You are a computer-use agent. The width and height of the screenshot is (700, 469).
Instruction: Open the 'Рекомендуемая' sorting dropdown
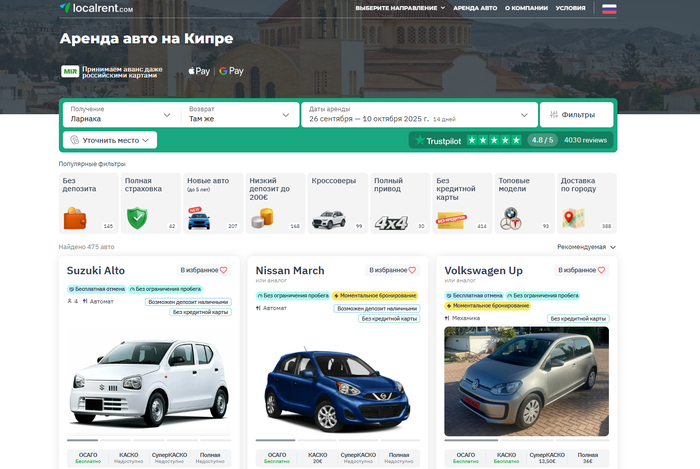(x=586, y=246)
